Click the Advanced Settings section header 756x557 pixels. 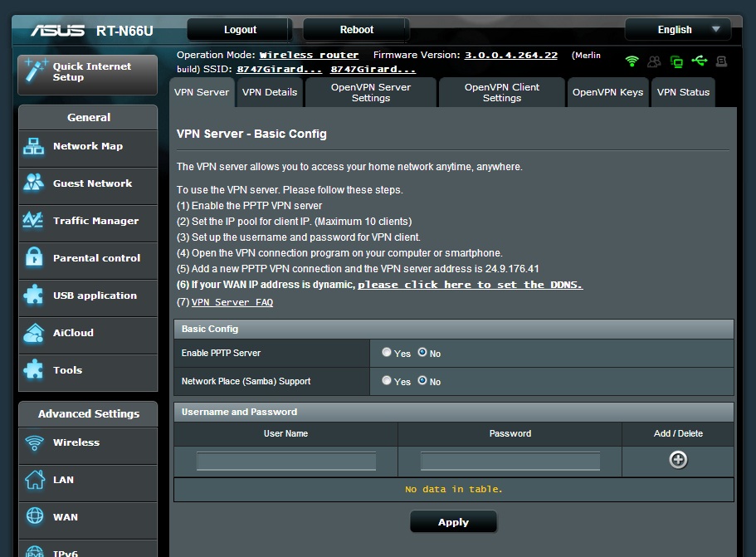tap(88, 413)
